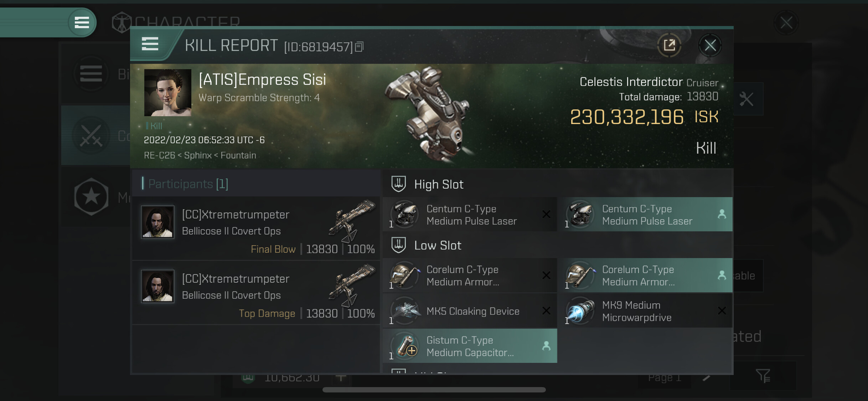Click the High Slot section header
The image size is (868, 401).
tap(439, 184)
